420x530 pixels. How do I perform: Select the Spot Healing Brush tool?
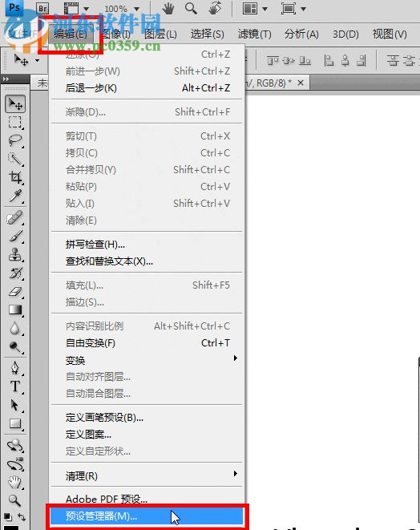point(15,217)
